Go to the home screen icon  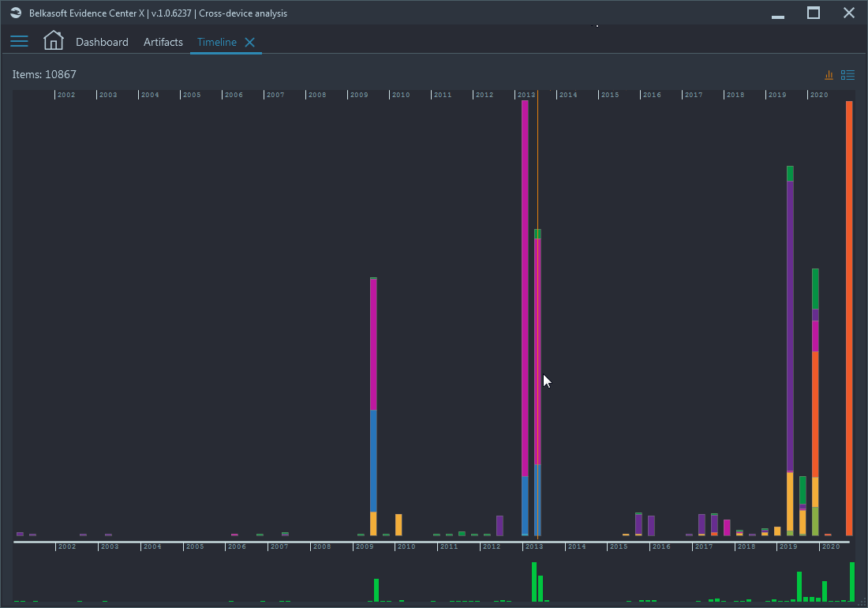[x=53, y=40]
